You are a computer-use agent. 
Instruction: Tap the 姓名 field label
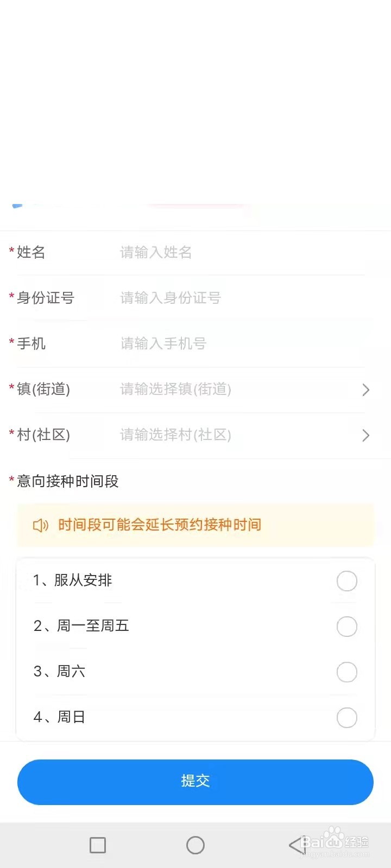point(31,252)
